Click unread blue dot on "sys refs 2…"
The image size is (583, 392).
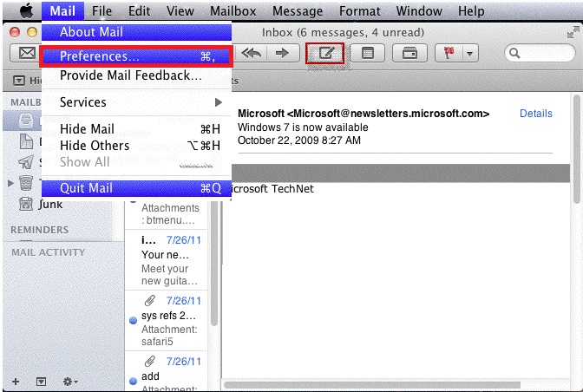[133, 320]
